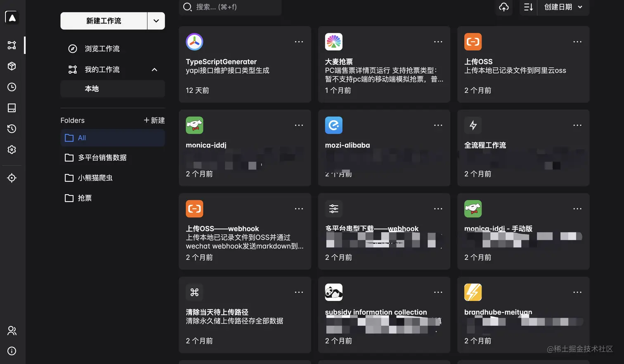Image resolution: width=624 pixels, height=364 pixels.
Task: Click the search input field at top
Action: (230, 7)
